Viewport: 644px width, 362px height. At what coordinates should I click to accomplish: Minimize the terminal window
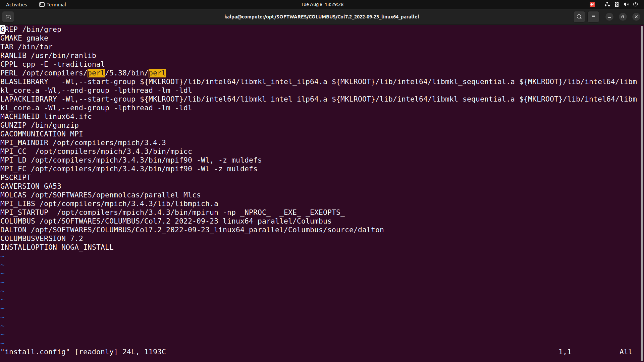click(609, 17)
